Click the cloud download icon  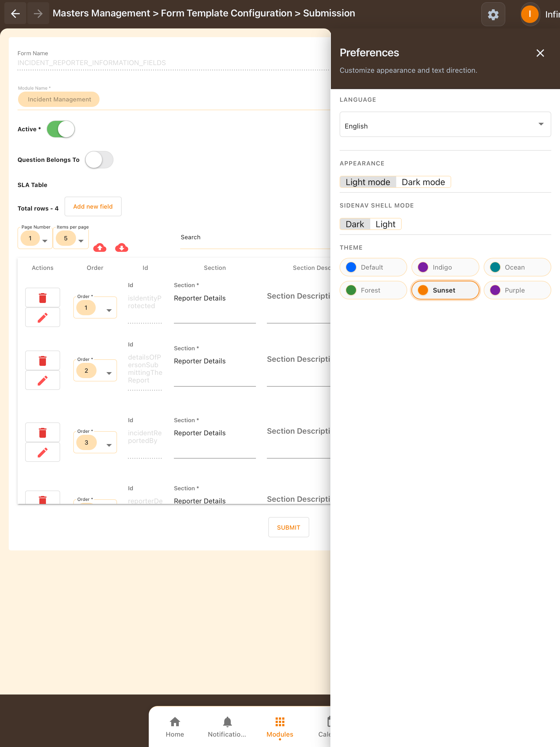(122, 247)
